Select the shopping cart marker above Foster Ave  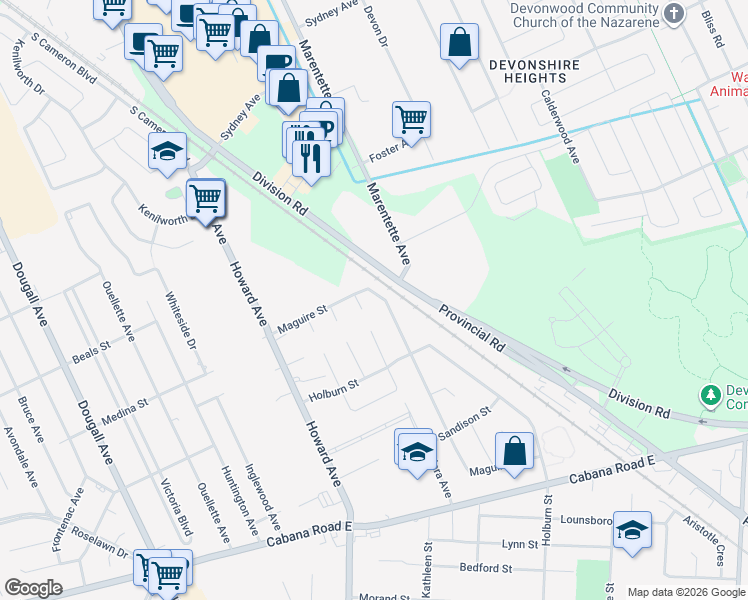click(x=411, y=121)
